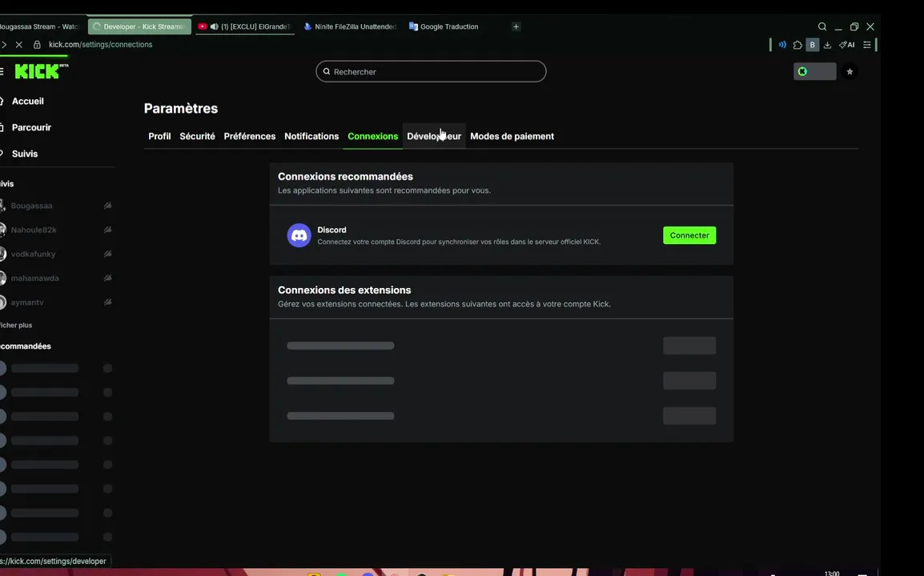Click the offline icon beside vodkafunky
This screenshot has width=924, height=576.
[108, 254]
